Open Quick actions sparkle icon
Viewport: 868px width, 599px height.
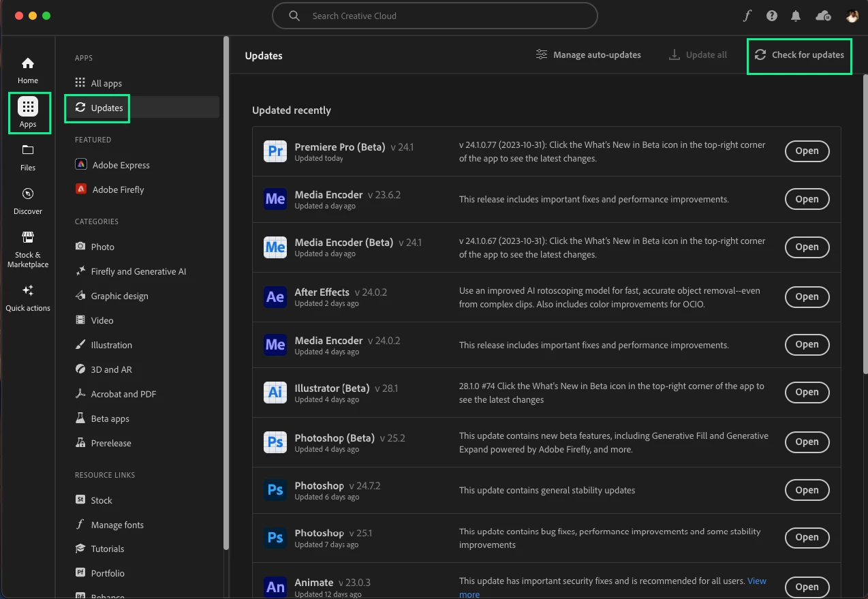pos(28,290)
